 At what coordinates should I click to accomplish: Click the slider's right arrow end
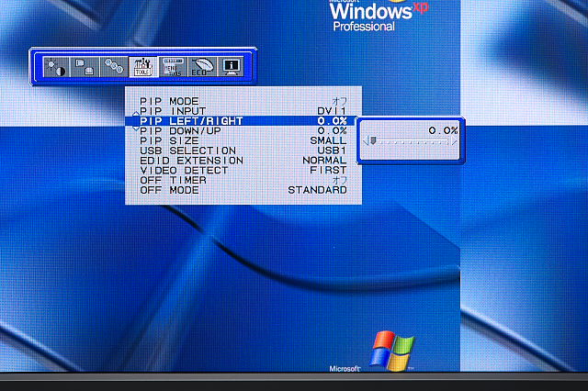pyautogui.click(x=455, y=141)
